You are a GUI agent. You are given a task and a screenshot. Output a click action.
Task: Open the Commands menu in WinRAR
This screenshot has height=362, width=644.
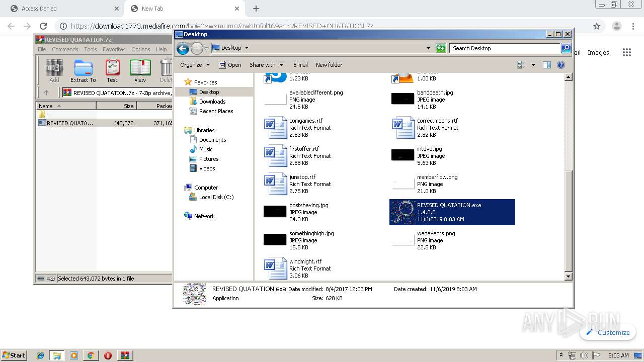click(x=65, y=49)
